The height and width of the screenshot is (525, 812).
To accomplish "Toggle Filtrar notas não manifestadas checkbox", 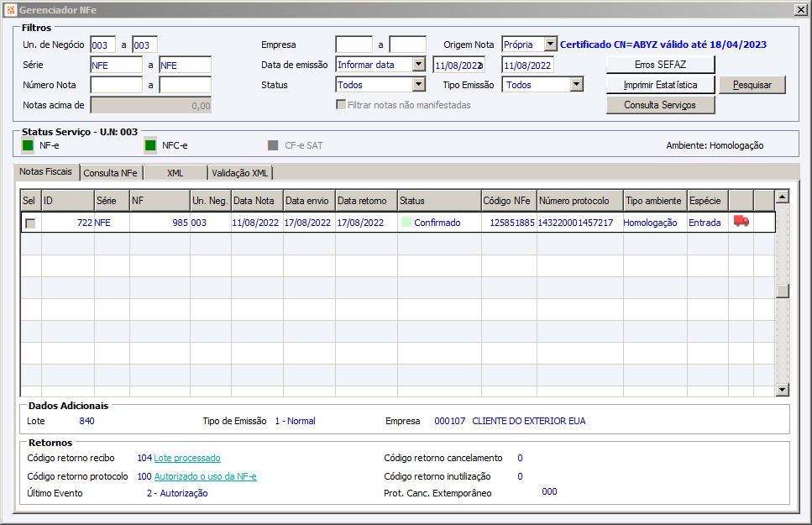I will 341,105.
